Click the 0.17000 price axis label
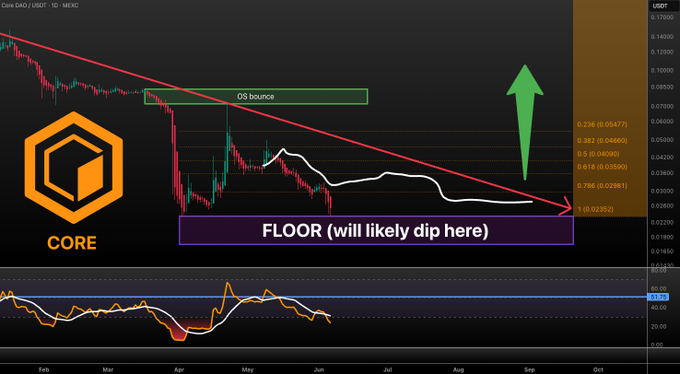 click(662, 18)
